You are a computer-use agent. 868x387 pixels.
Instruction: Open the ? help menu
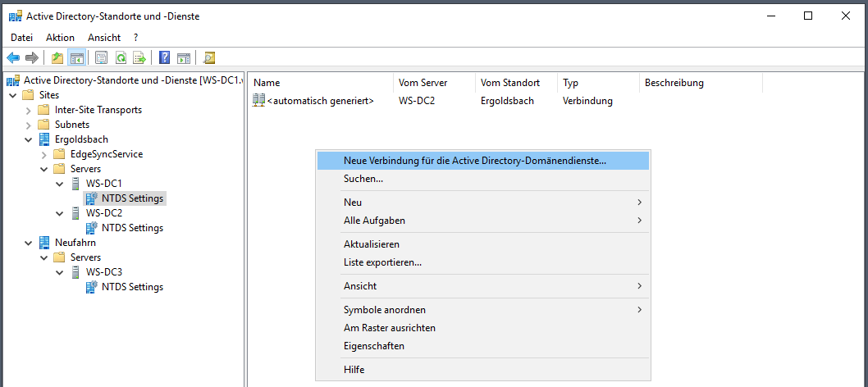[x=135, y=38]
